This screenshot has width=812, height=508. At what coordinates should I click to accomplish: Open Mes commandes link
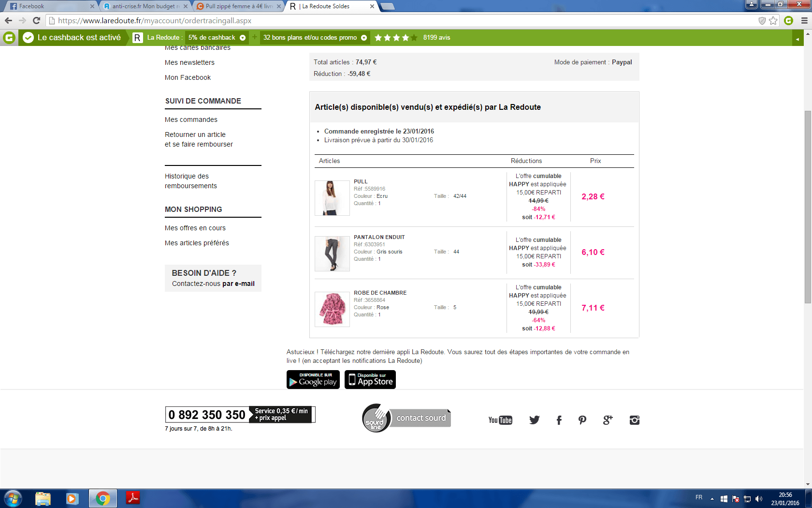pos(191,120)
